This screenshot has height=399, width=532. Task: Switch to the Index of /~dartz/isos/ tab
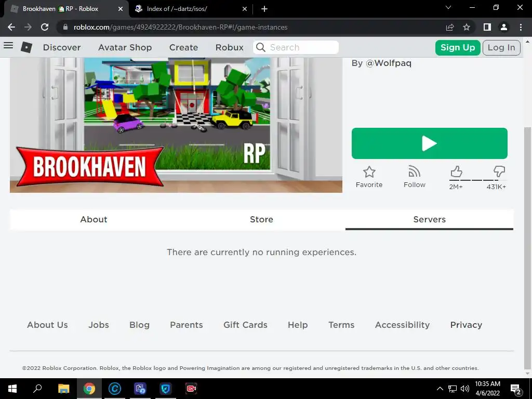(191, 9)
